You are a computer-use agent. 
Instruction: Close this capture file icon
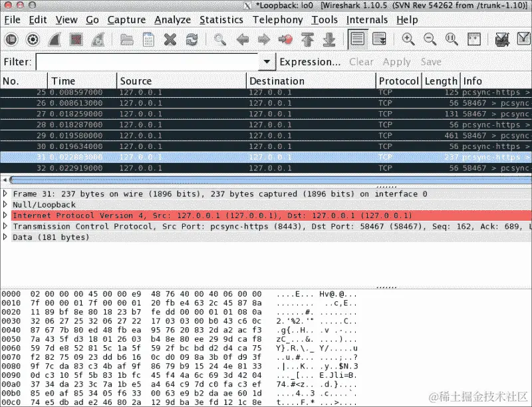point(170,40)
